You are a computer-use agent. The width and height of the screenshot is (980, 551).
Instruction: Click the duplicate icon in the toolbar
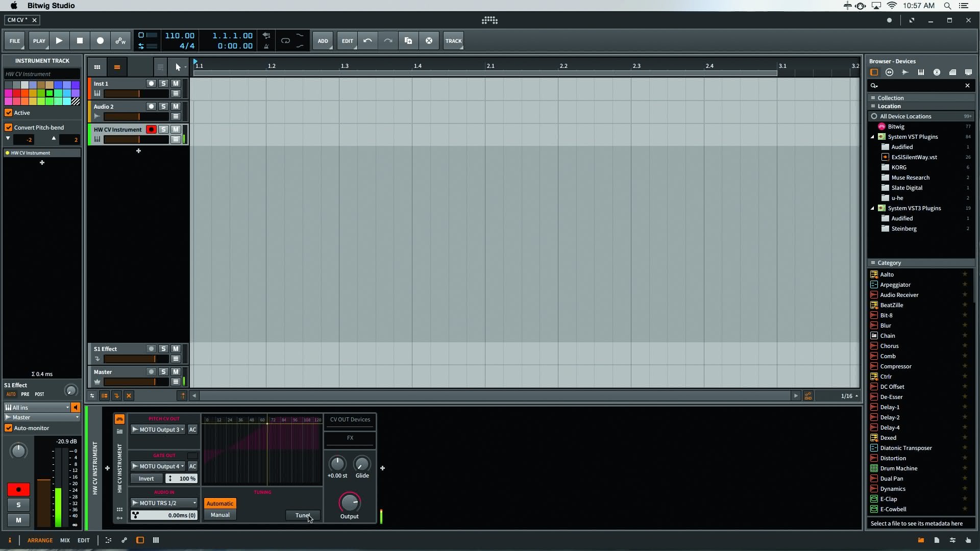click(408, 41)
